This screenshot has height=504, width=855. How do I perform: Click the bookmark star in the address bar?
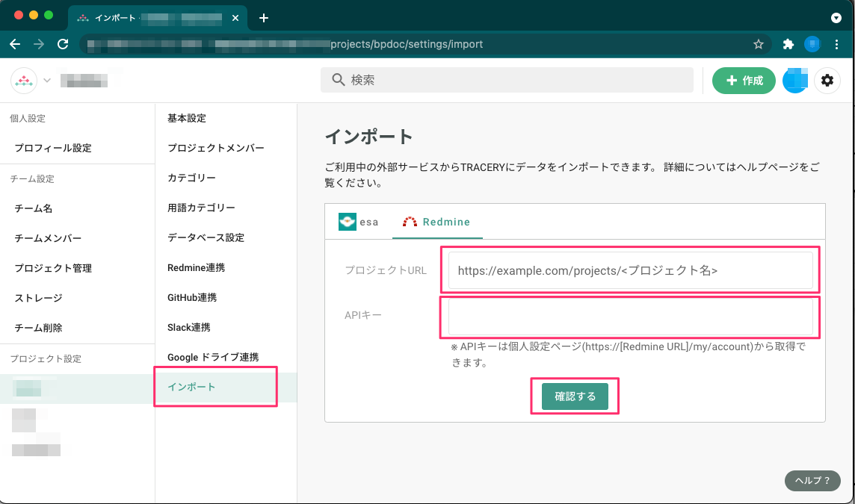point(758,44)
